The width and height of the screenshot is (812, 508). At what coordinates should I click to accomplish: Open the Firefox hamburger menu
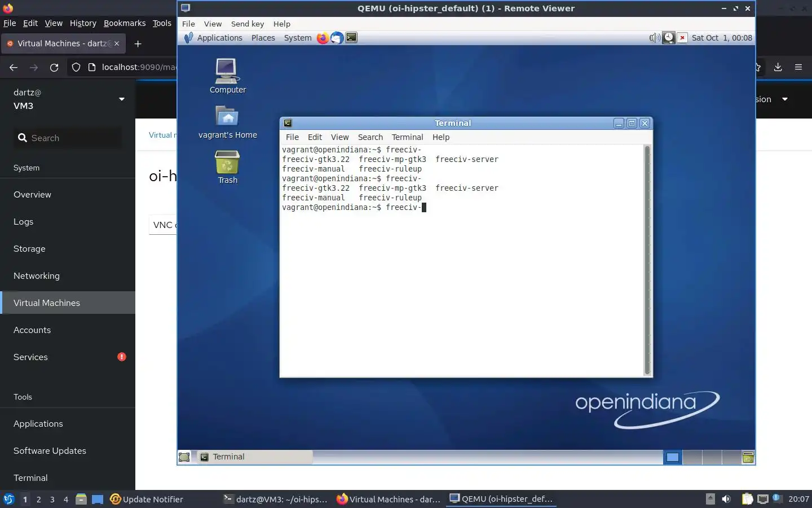click(x=798, y=67)
